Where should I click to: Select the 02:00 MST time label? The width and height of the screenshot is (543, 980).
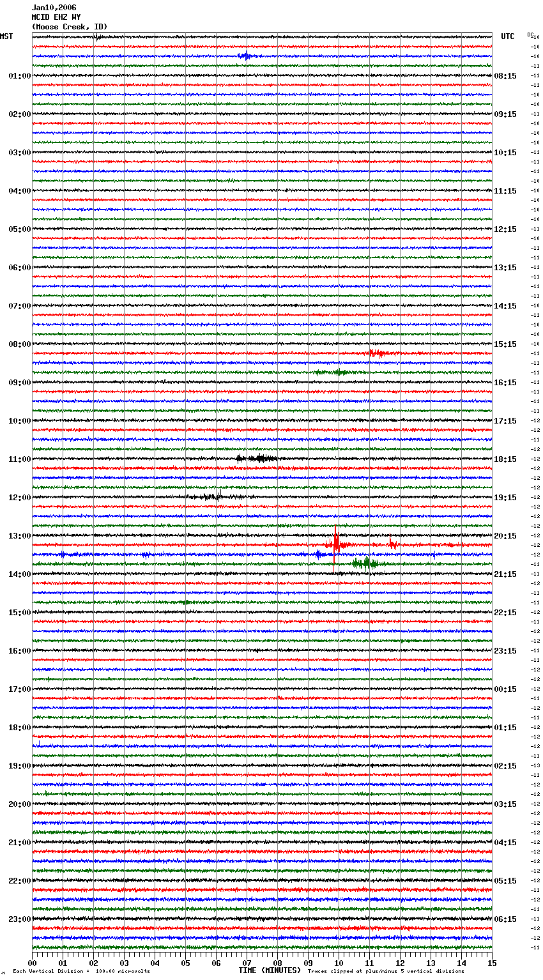coord(20,114)
